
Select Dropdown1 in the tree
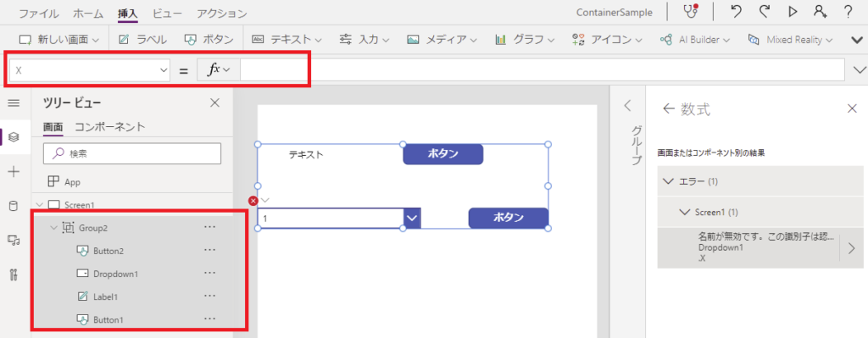pyautogui.click(x=115, y=274)
